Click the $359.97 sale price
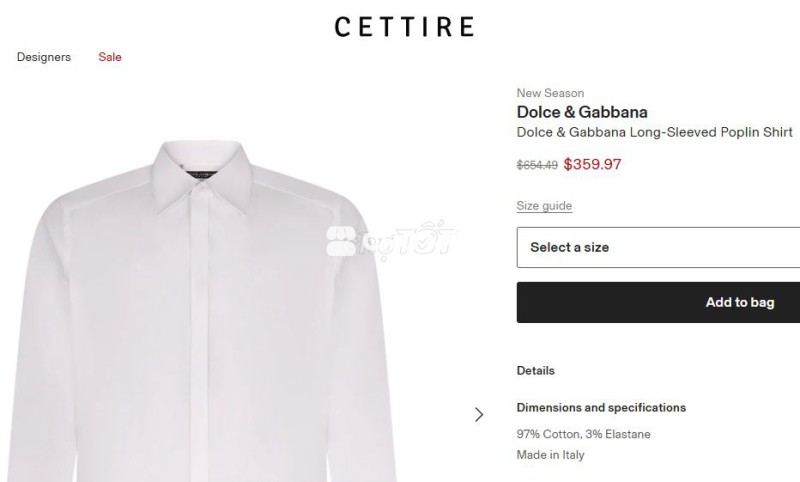 (593, 164)
